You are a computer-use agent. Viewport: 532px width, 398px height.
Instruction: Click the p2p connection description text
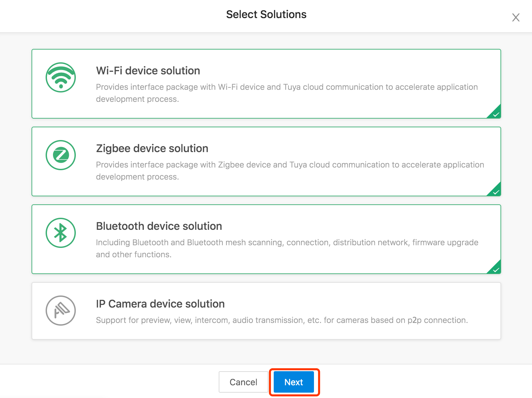click(282, 320)
